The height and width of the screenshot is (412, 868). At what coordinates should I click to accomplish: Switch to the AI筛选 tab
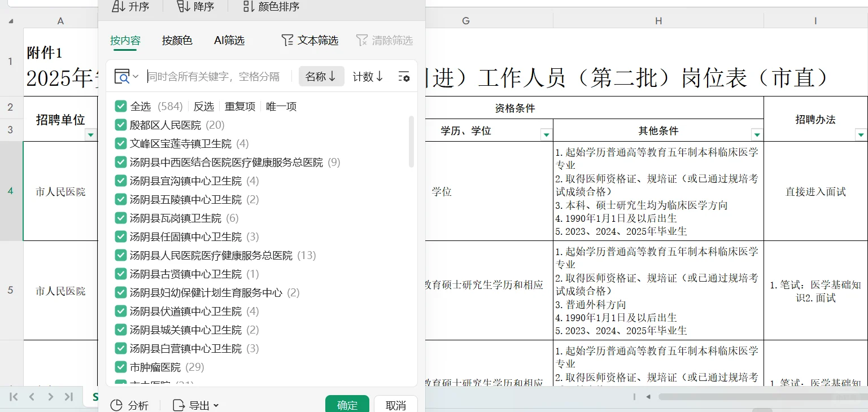pyautogui.click(x=229, y=40)
